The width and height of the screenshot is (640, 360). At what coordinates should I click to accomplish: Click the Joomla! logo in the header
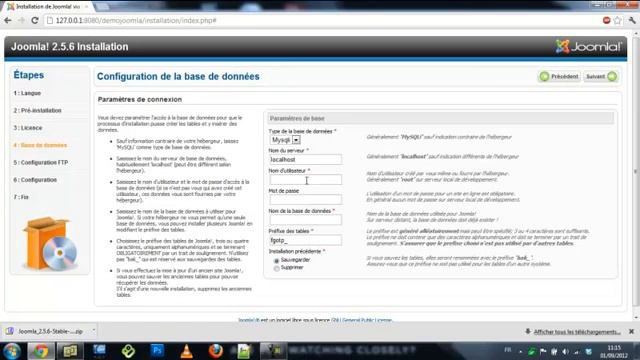pos(588,47)
